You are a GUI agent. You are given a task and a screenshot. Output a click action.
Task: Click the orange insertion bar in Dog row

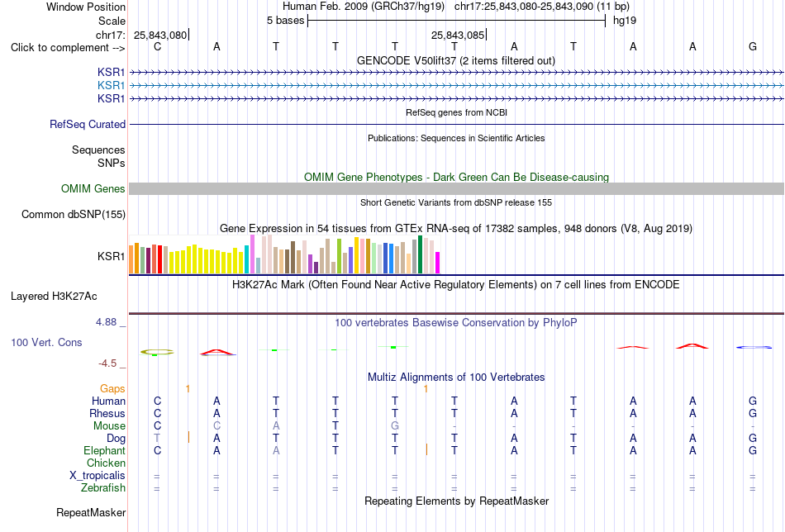click(188, 437)
